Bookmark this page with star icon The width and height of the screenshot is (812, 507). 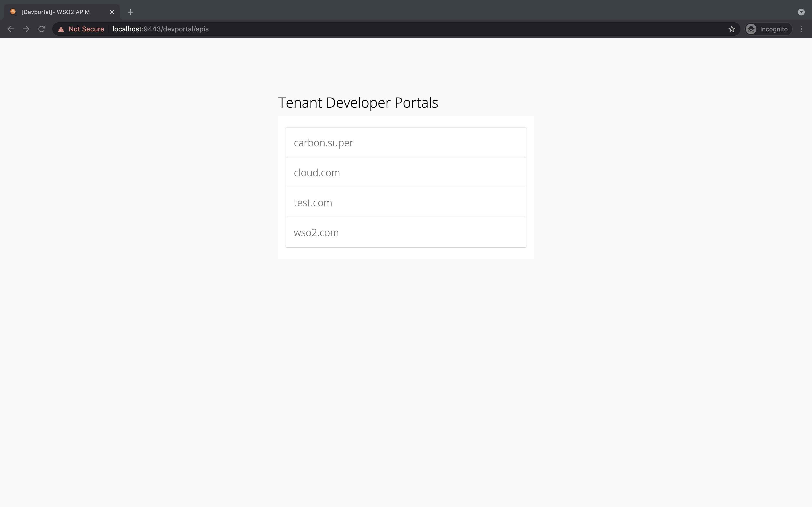click(732, 29)
